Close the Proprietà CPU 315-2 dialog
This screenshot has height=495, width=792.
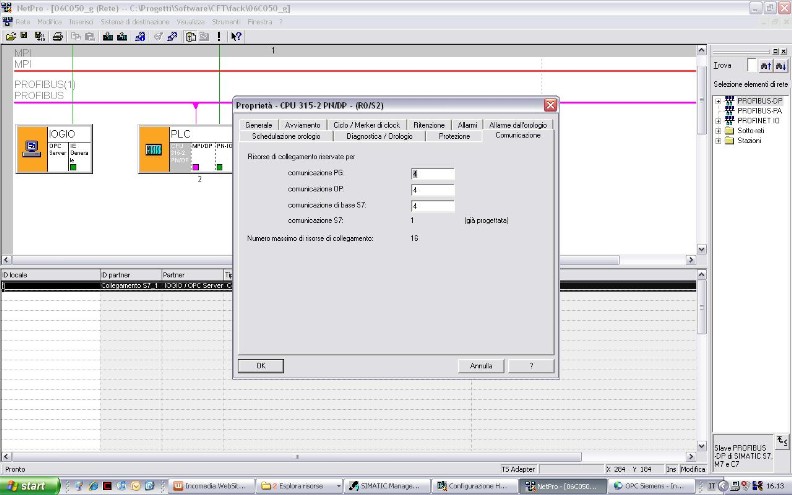pyautogui.click(x=550, y=105)
